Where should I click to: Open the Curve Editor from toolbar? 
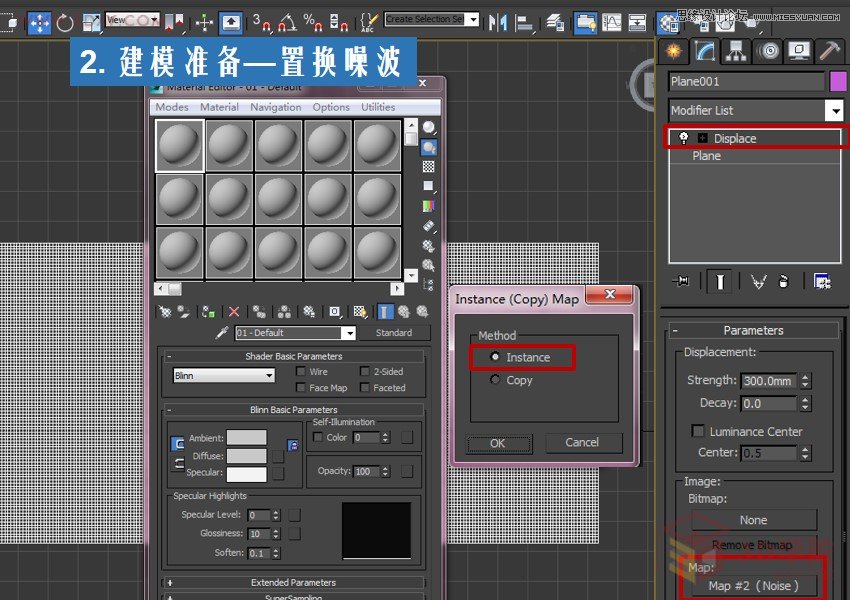[x=611, y=23]
